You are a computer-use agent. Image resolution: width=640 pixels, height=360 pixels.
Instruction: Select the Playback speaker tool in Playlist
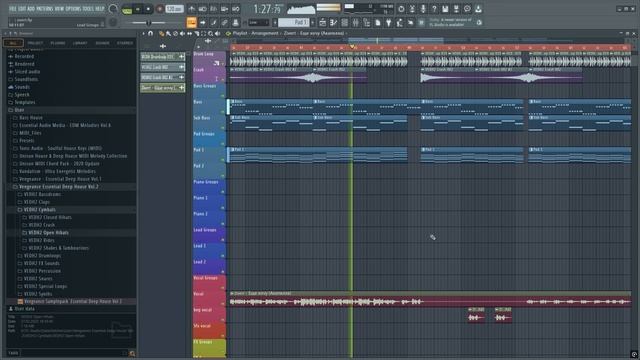218,33
